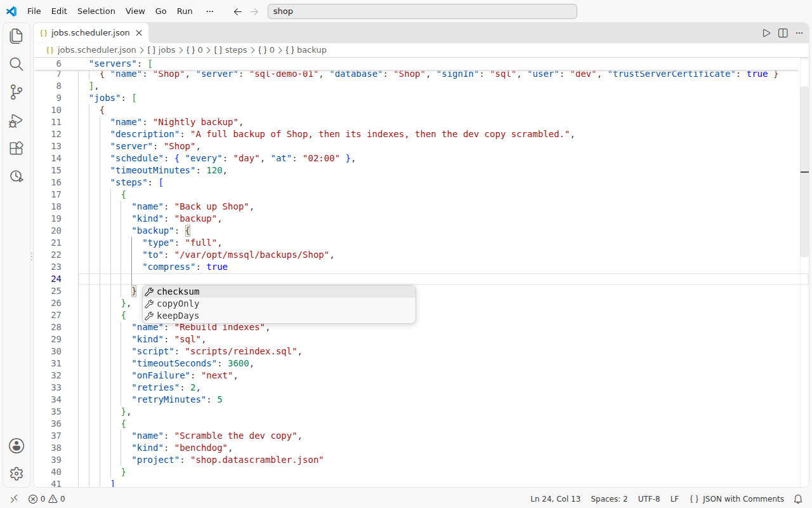Image resolution: width=812 pixels, height=508 pixels.
Task: Open the editor's More Actions ellipsis
Action: (799, 33)
